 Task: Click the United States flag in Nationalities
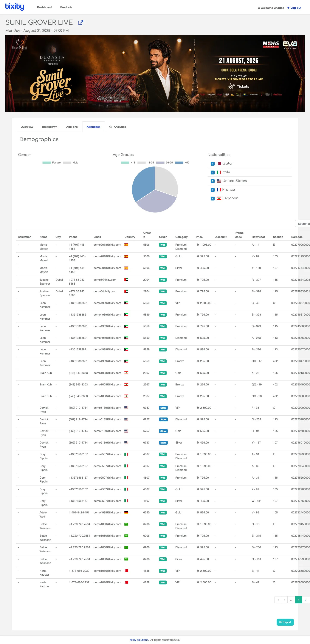pos(219,181)
